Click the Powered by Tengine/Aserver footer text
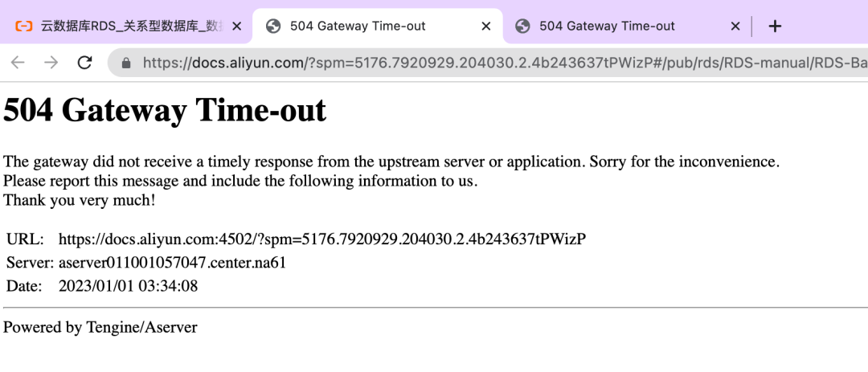This screenshot has height=372, width=868. click(x=100, y=327)
